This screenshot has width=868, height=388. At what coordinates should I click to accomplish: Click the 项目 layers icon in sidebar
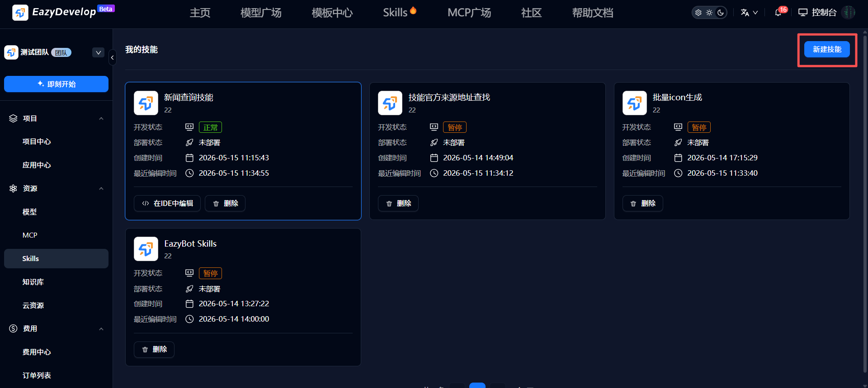13,118
